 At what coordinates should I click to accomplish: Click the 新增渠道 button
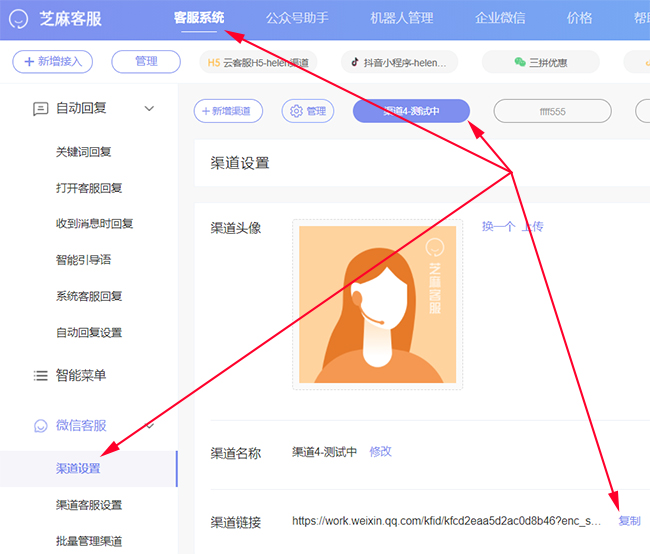[228, 111]
